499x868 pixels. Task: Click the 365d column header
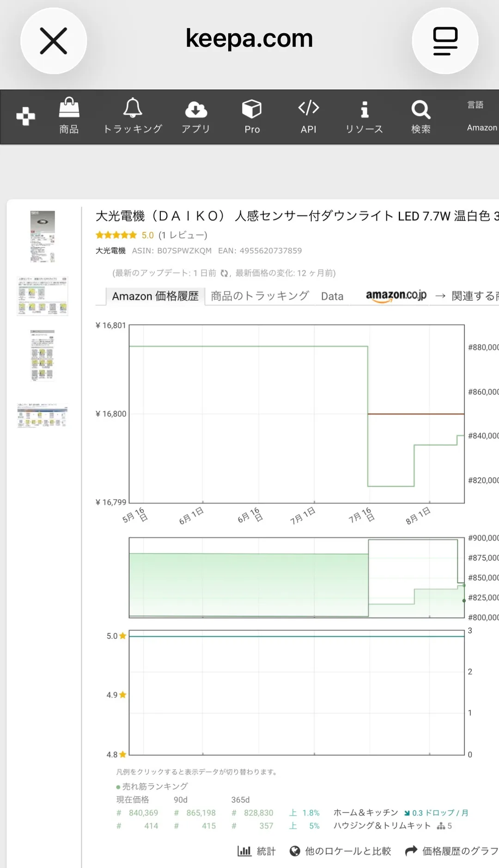[x=240, y=800]
